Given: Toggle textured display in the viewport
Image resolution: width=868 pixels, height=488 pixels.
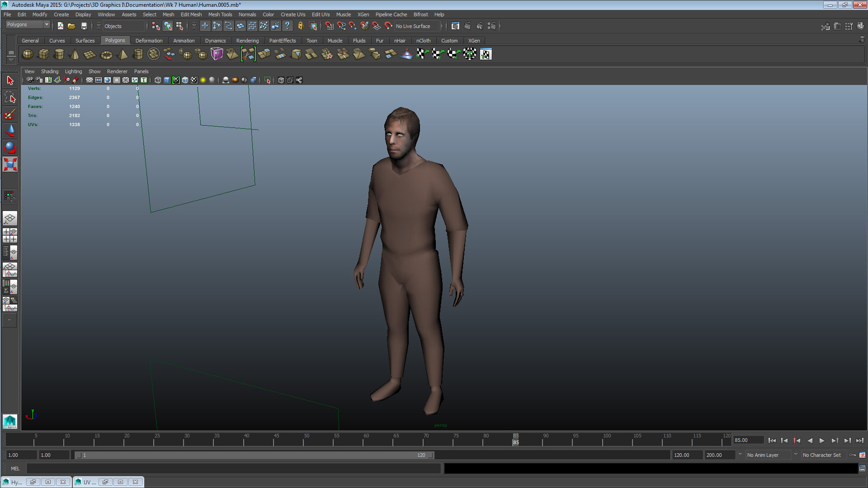Looking at the screenshot, I should pos(194,80).
